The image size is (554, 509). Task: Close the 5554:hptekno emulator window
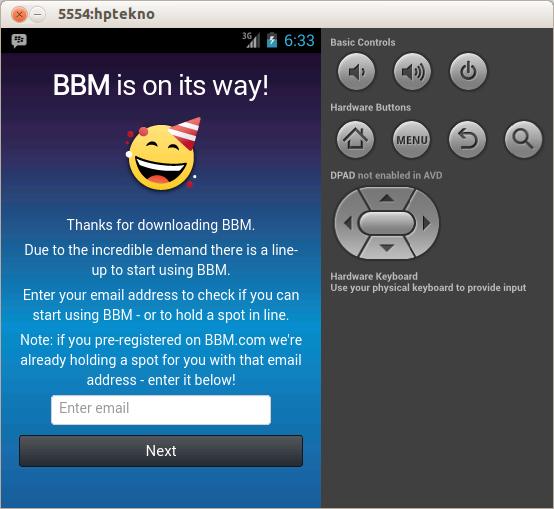[19, 14]
